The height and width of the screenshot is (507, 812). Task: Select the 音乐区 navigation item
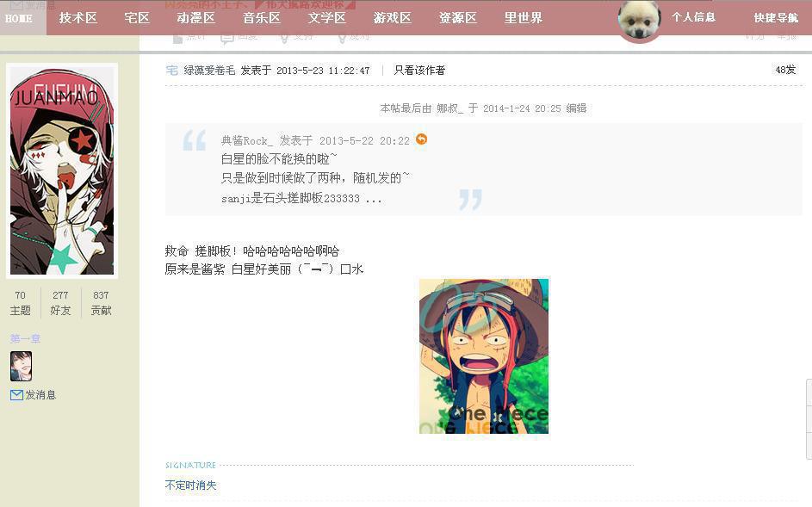coord(262,18)
